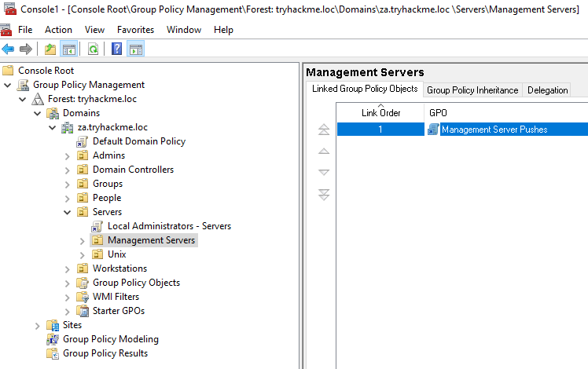Click the move link to top arrow

(x=324, y=130)
